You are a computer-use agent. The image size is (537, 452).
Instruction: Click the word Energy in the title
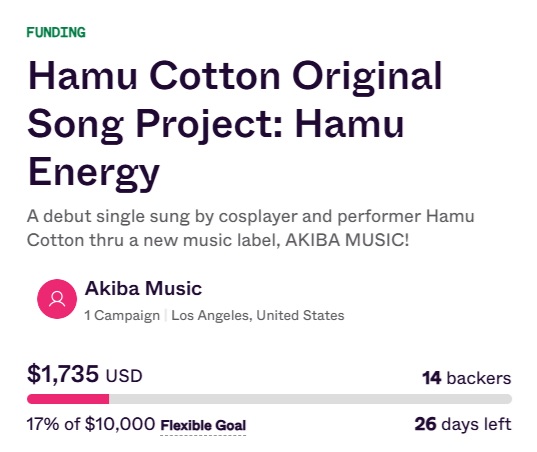pos(93,173)
